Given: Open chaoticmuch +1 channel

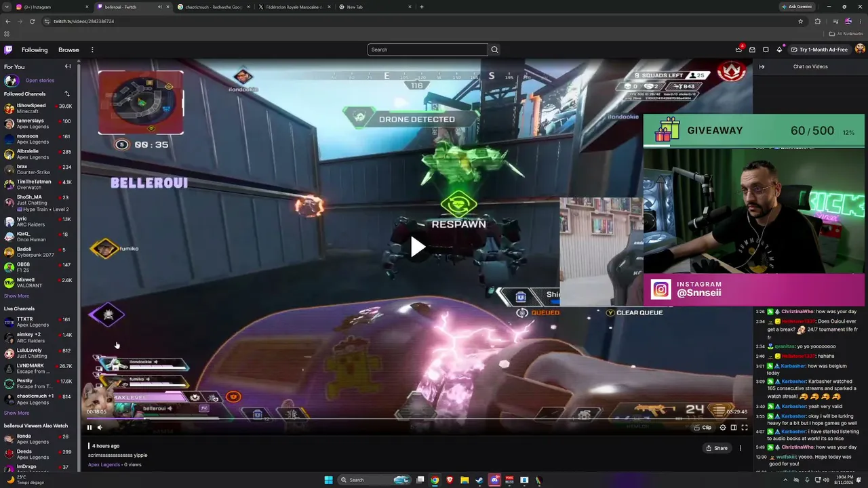Looking at the screenshot, I should click(38, 399).
